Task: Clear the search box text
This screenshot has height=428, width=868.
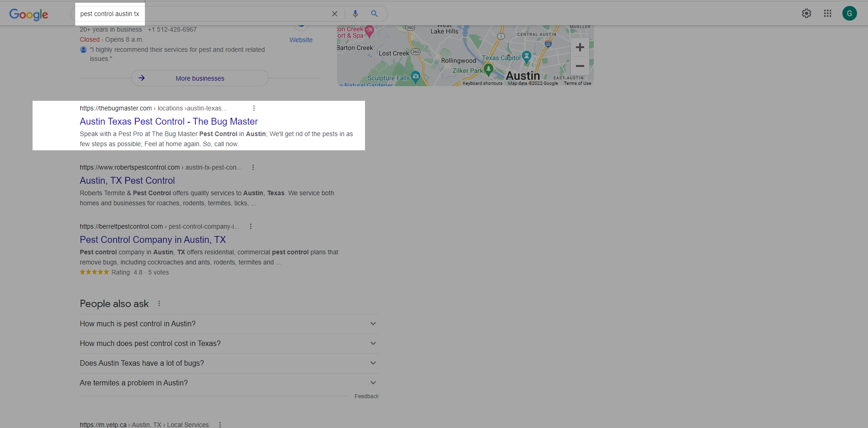Action: tap(335, 14)
